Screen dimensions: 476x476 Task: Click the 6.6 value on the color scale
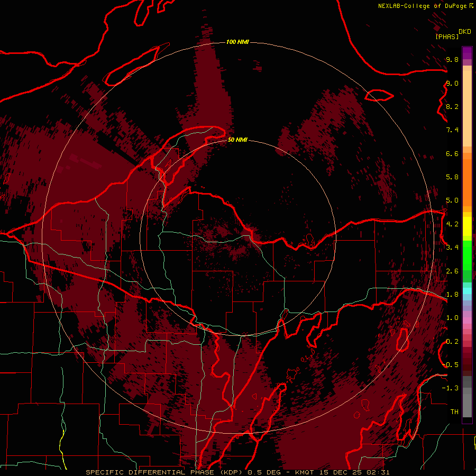[452, 153]
